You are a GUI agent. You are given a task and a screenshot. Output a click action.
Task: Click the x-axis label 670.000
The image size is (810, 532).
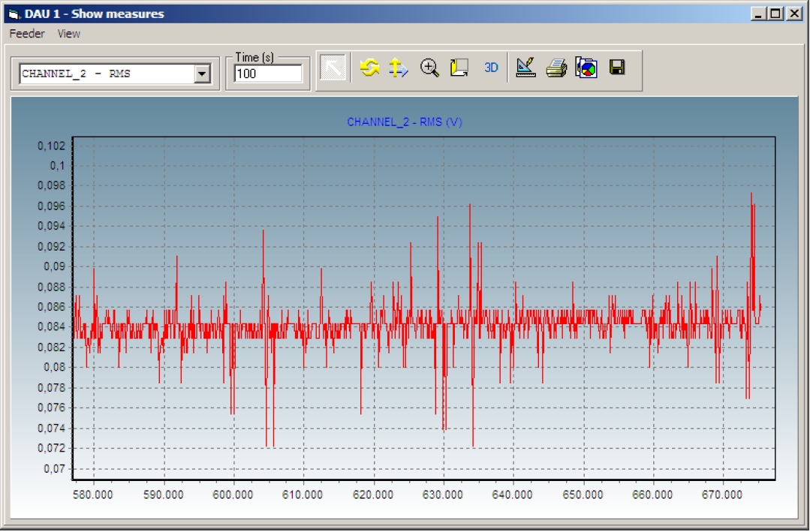point(722,494)
